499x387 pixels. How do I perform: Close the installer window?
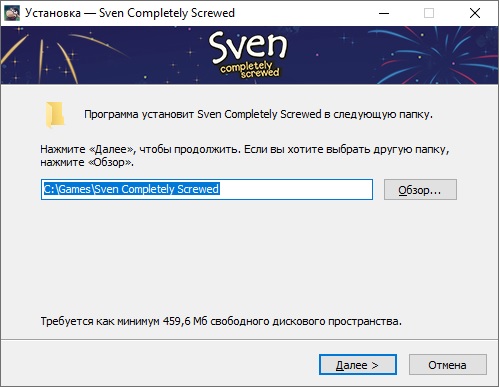pyautogui.click(x=475, y=13)
